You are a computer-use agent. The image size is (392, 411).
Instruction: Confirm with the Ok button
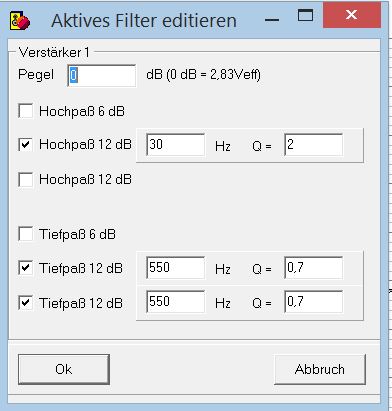tap(64, 369)
